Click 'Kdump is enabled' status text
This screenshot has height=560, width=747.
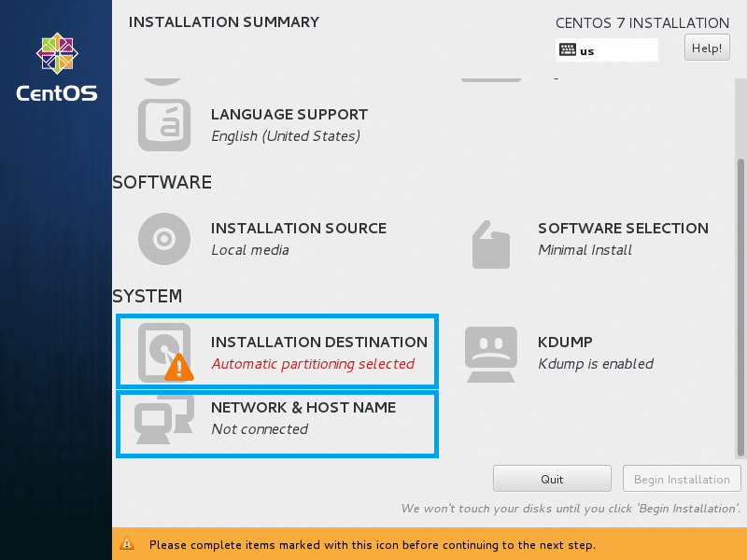(596, 364)
